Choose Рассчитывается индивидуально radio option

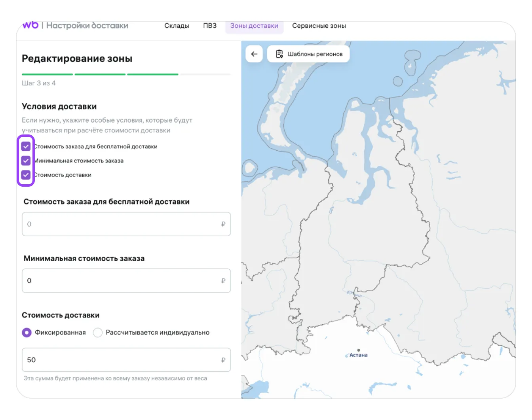[98, 333]
